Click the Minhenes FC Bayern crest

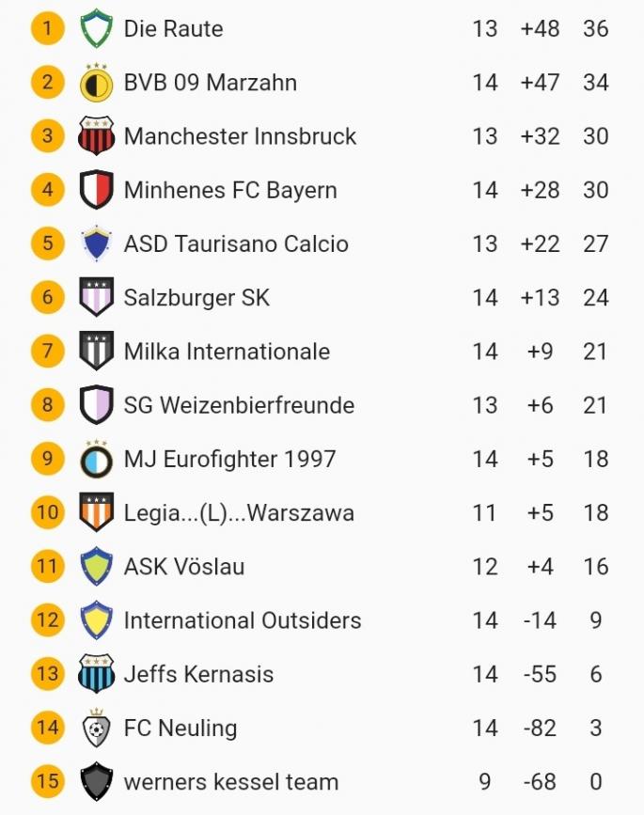tap(96, 190)
